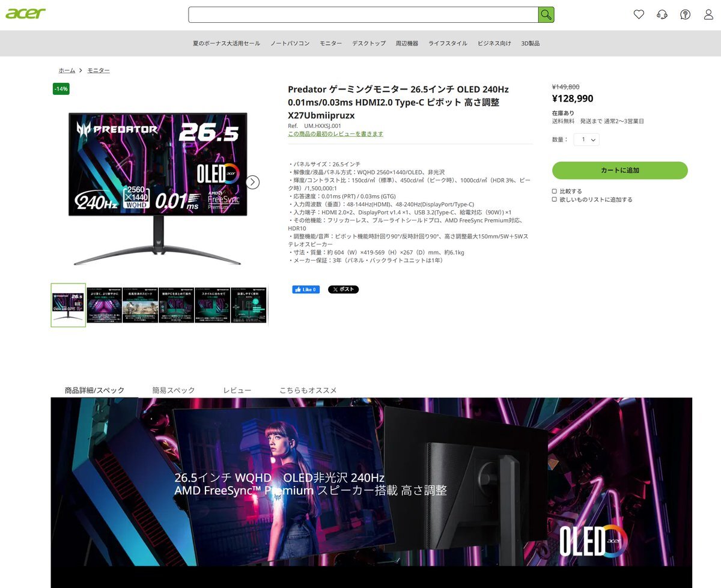Open the デスクトップ menu item
This screenshot has height=588, width=721.
pyautogui.click(x=369, y=43)
